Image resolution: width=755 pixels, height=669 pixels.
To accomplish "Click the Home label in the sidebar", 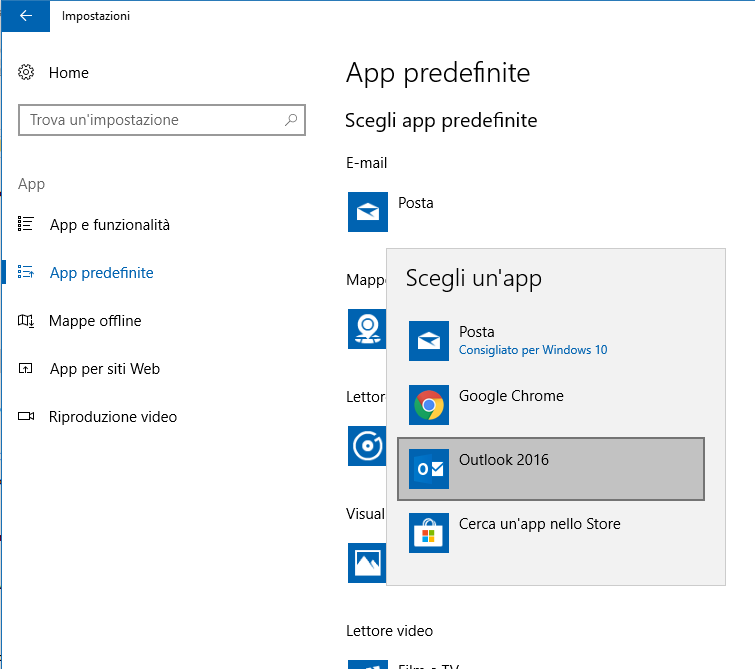I will click(x=69, y=73).
